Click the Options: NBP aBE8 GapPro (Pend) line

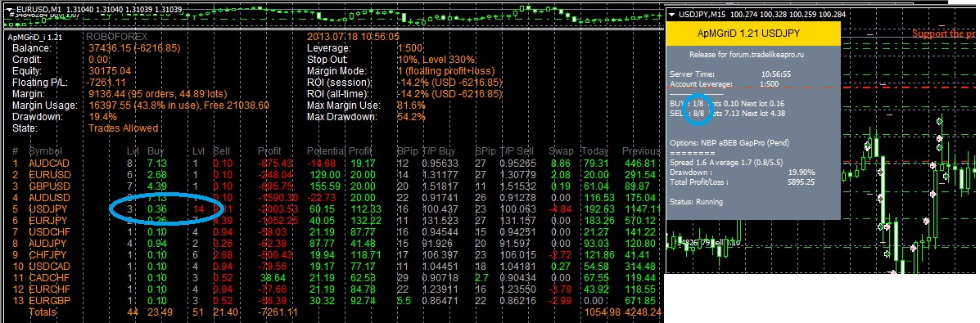click(x=730, y=143)
